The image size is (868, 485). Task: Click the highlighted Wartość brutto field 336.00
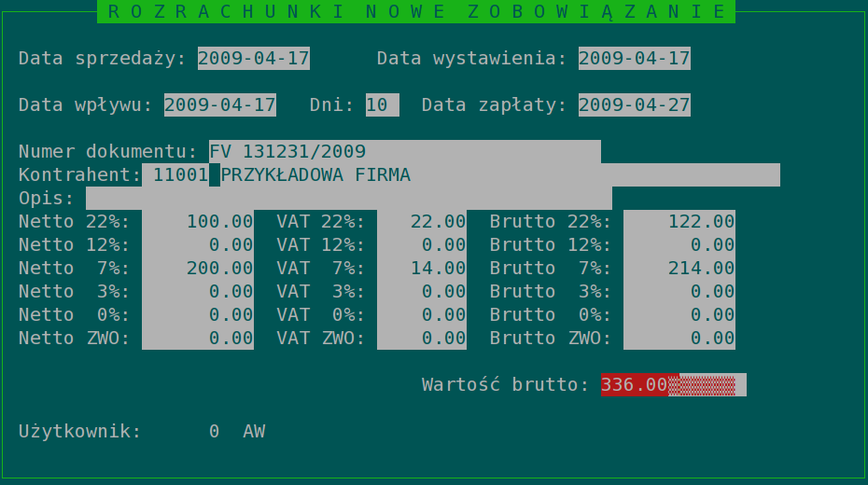(636, 384)
